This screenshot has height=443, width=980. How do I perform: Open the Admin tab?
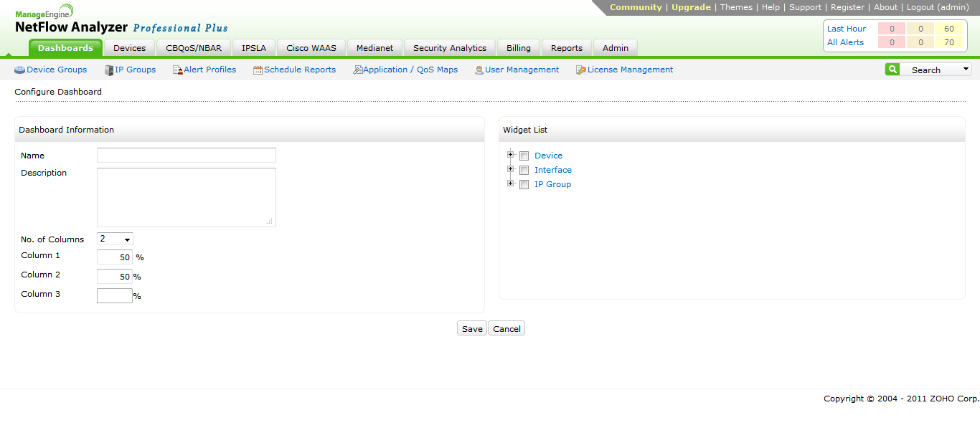click(x=616, y=48)
